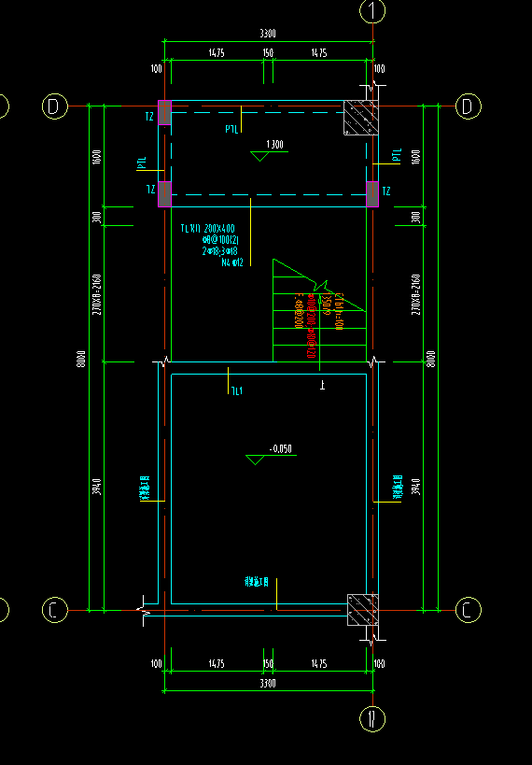Pick the 1.300 elevation triangle marker
The image size is (532, 765).
point(259,156)
